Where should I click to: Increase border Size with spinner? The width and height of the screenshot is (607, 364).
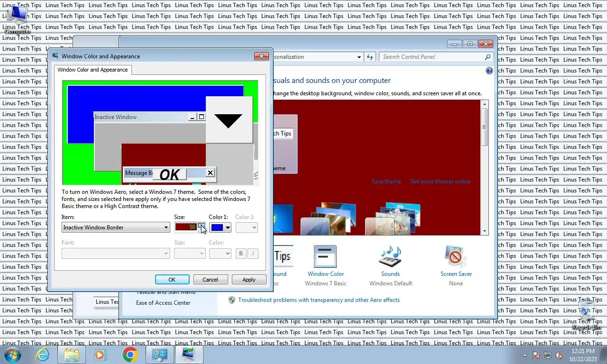202,225
